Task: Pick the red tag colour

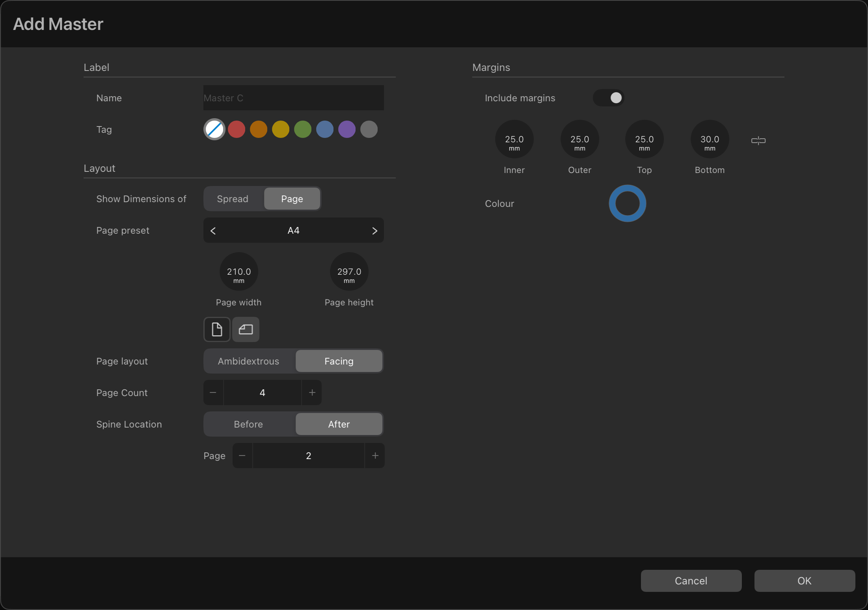Action: (237, 129)
